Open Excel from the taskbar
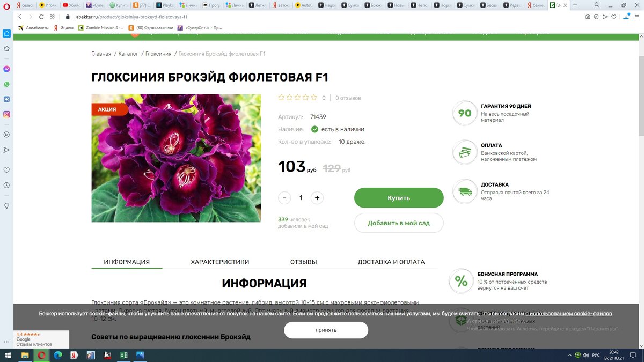Viewport: 644px width, 362px height. [123, 355]
